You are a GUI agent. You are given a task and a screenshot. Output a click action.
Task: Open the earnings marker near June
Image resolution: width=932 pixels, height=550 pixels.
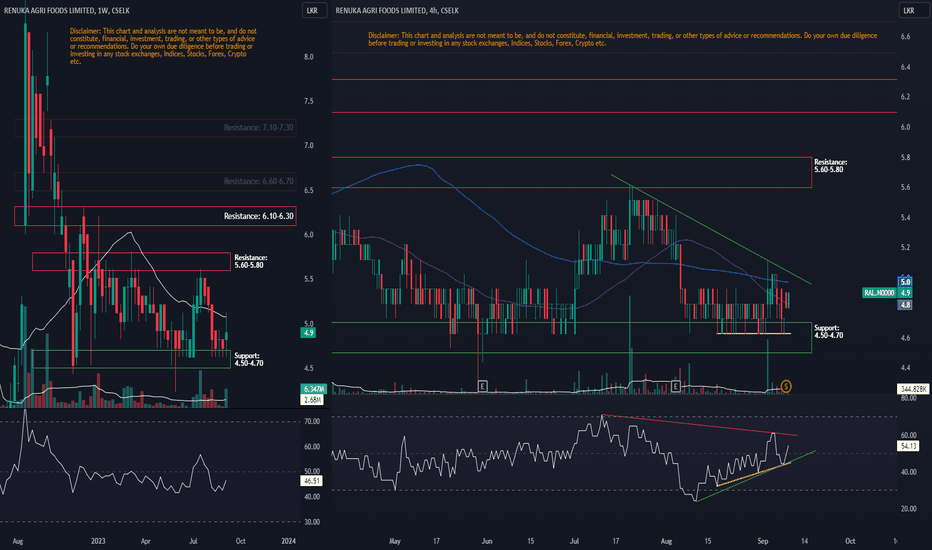click(x=482, y=386)
